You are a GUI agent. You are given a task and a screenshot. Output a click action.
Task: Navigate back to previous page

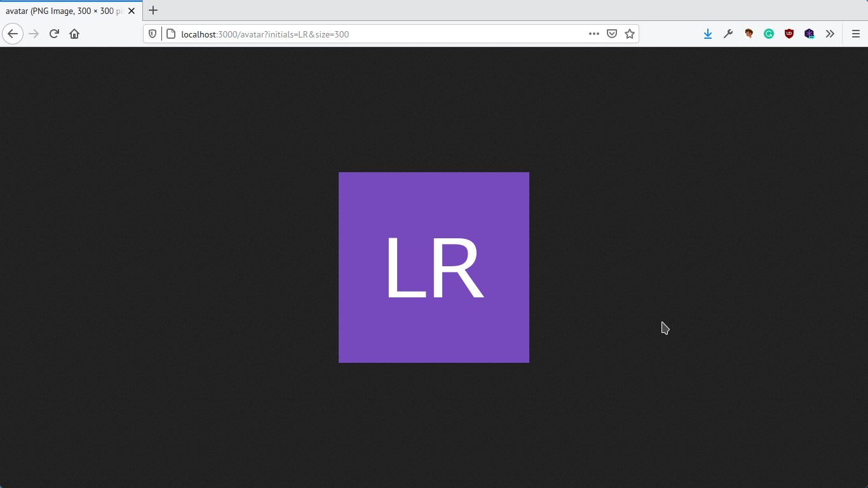pyautogui.click(x=13, y=33)
